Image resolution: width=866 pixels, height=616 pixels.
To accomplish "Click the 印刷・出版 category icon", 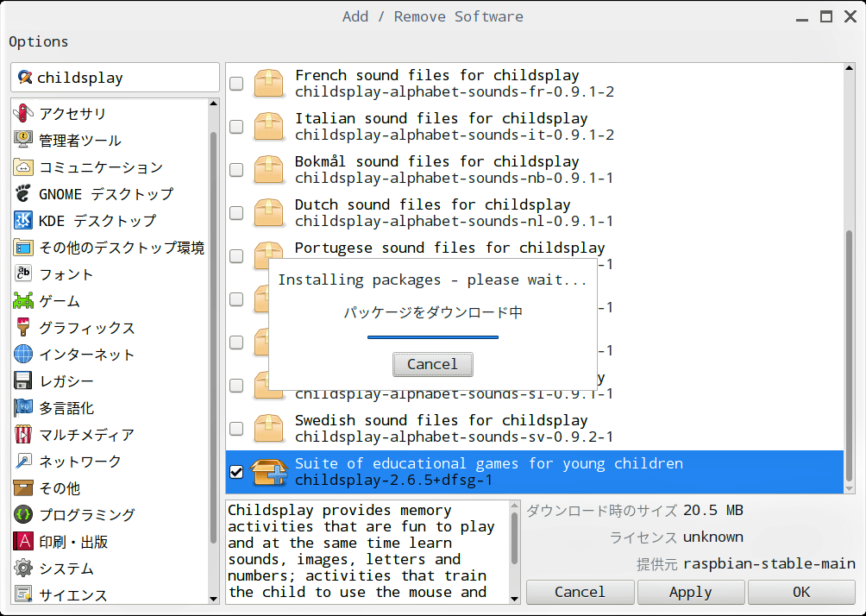I will (x=23, y=542).
